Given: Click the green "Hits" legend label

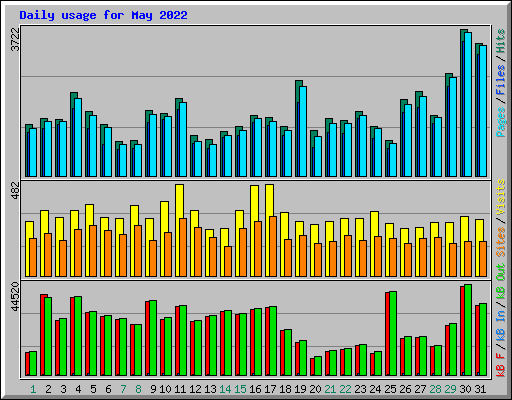Looking at the screenshot, I should coord(501,41).
